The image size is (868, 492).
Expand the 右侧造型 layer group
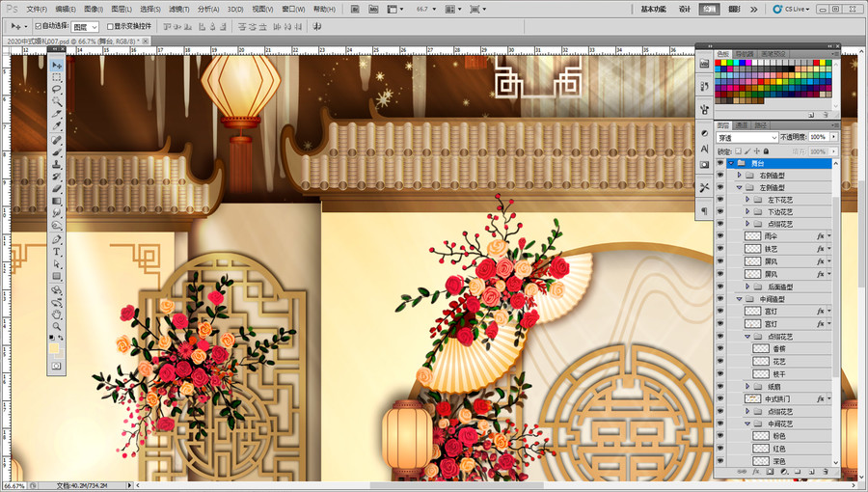(x=739, y=175)
